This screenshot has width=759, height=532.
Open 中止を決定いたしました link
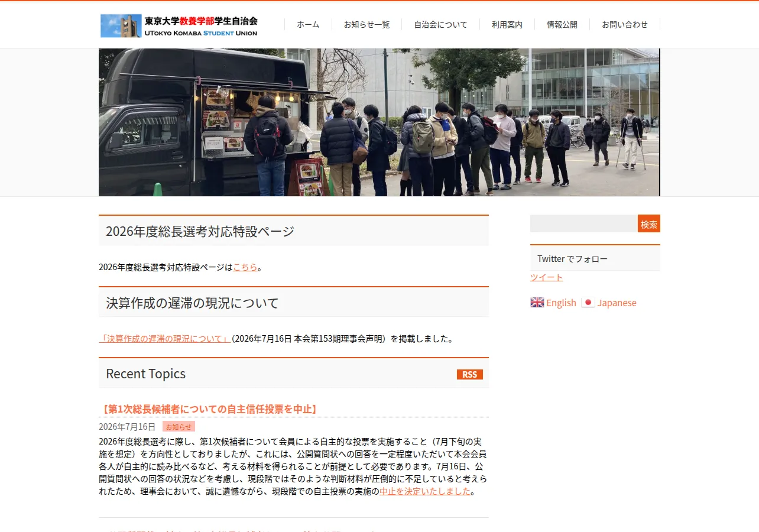(425, 491)
